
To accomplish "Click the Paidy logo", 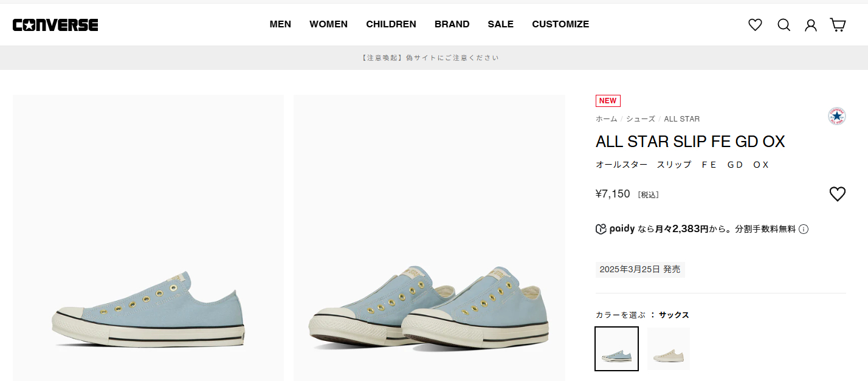I will (x=615, y=229).
